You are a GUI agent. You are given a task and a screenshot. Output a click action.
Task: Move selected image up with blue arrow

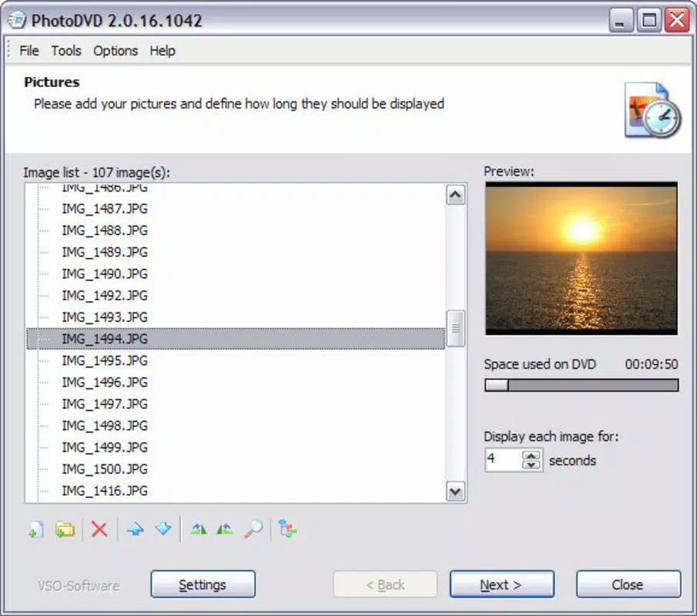pyautogui.click(x=135, y=529)
